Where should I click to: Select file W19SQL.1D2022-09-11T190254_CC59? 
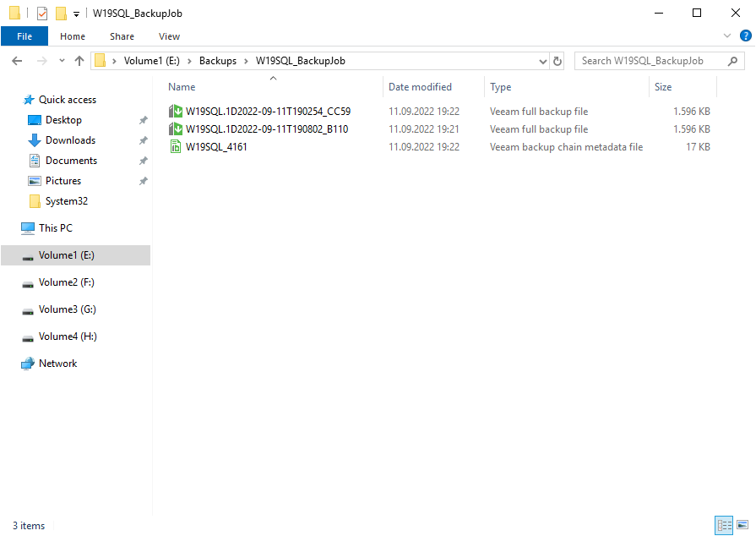tap(268, 112)
